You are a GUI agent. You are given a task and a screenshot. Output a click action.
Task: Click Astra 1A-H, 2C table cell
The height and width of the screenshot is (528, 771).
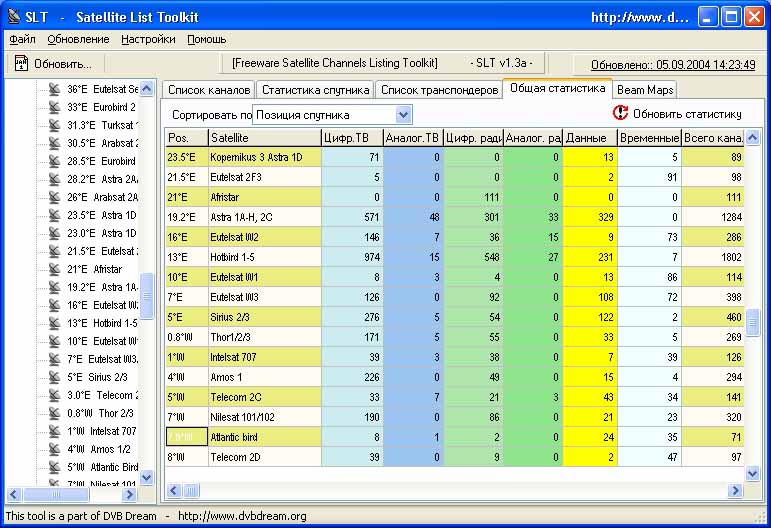tap(265, 217)
